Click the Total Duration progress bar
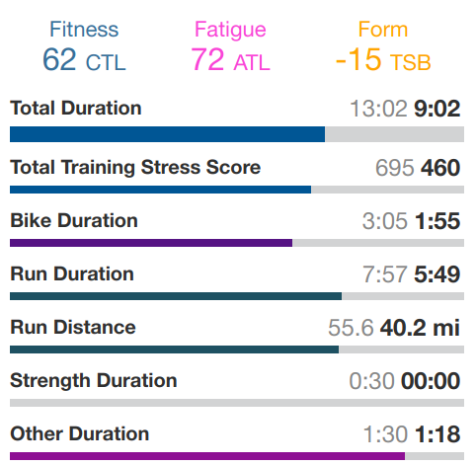This screenshot has height=466, width=476. point(237,134)
